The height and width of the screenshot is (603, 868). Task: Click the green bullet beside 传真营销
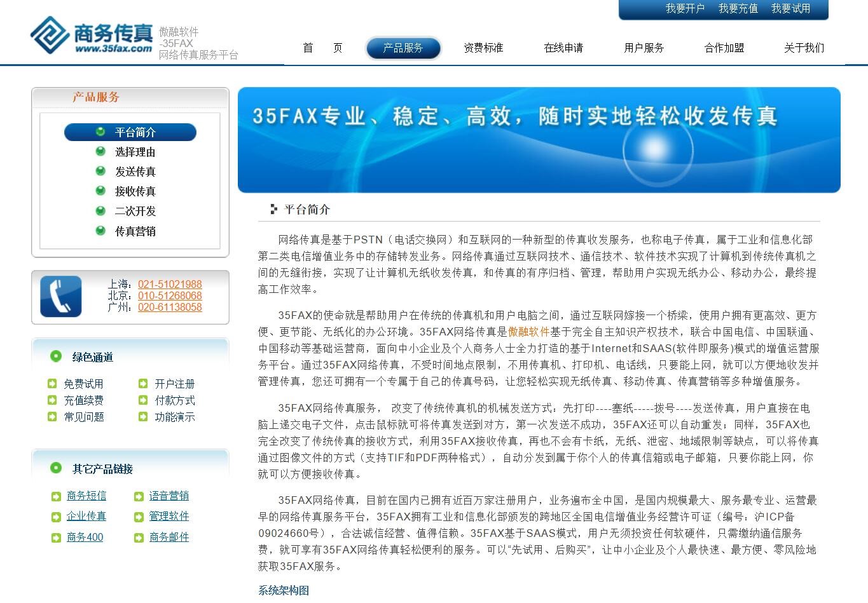100,231
